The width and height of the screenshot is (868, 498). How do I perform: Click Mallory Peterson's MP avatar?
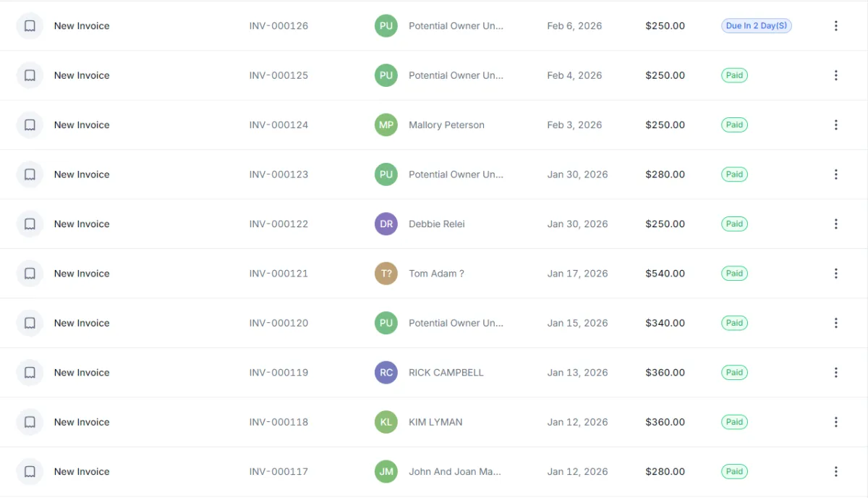point(386,125)
